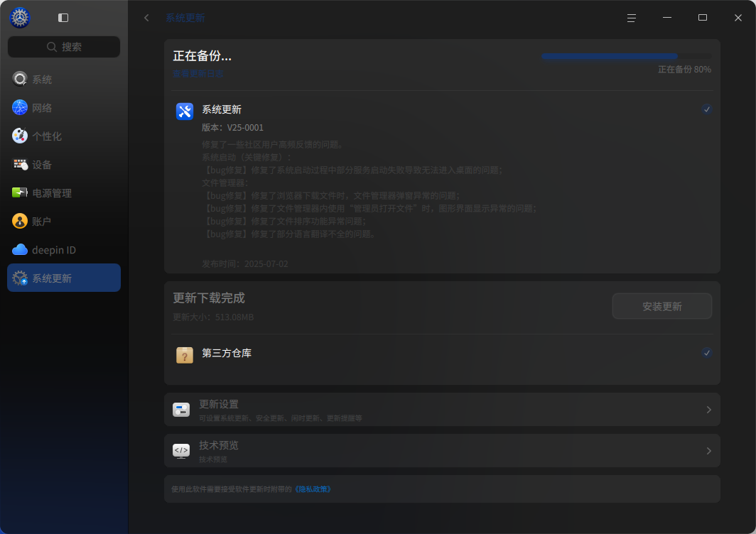Toggle the 系统更新 checkmark
The image size is (756, 534).
point(707,109)
